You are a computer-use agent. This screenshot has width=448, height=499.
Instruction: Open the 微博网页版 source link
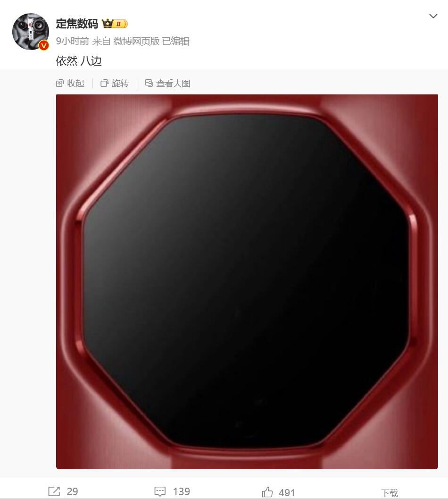[136, 41]
